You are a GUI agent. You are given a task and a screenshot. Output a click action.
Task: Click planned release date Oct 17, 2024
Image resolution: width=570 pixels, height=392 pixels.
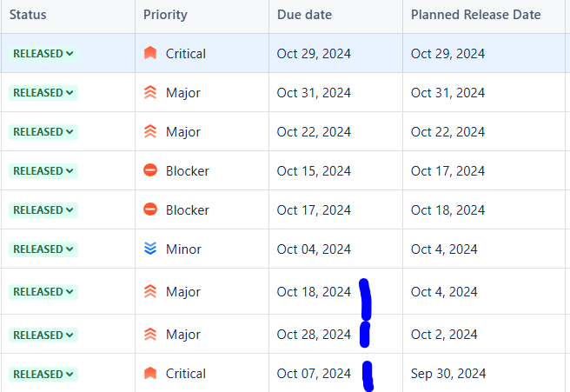(x=447, y=171)
